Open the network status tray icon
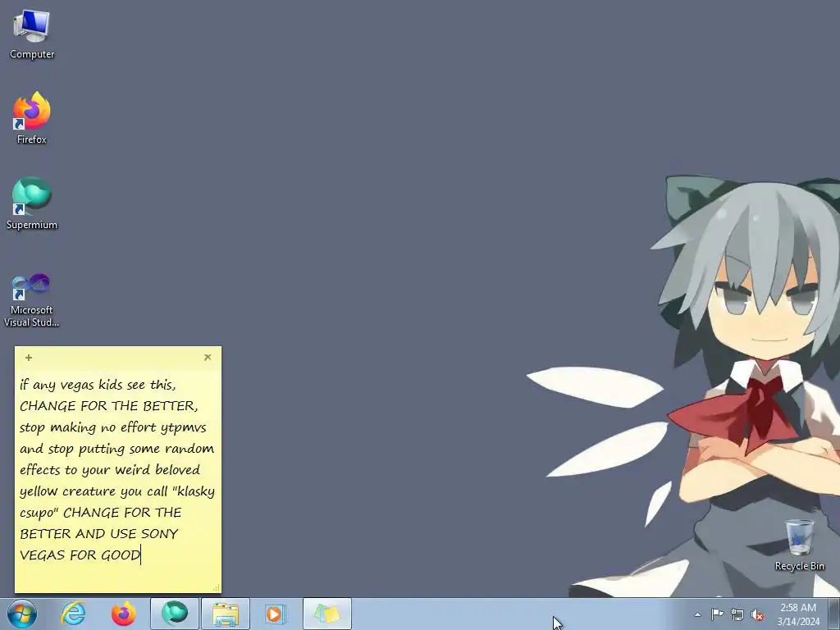Screen dimensions: 840x630 (737, 614)
